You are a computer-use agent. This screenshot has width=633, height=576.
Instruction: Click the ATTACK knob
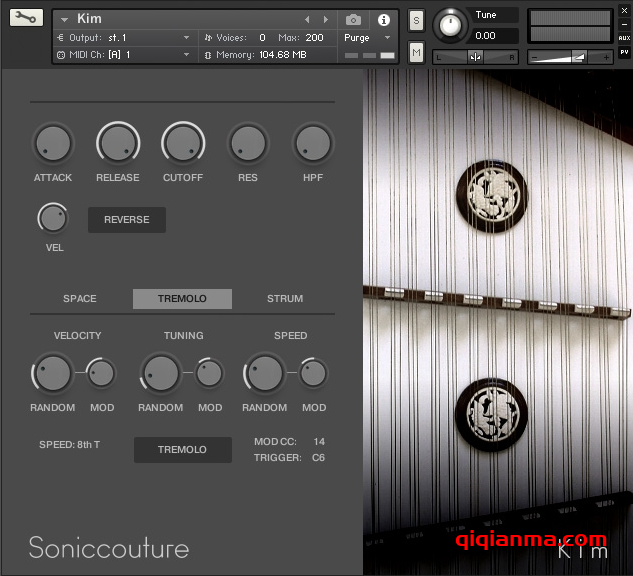(53, 143)
